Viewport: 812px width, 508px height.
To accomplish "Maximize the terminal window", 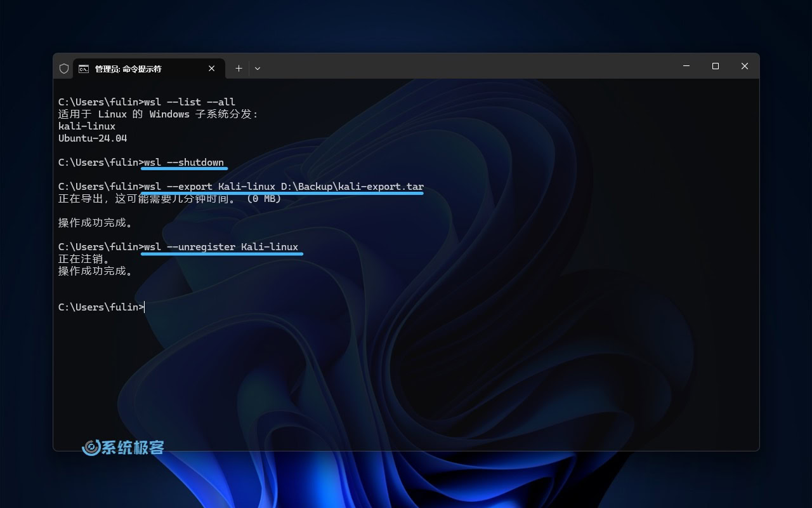I will point(716,66).
